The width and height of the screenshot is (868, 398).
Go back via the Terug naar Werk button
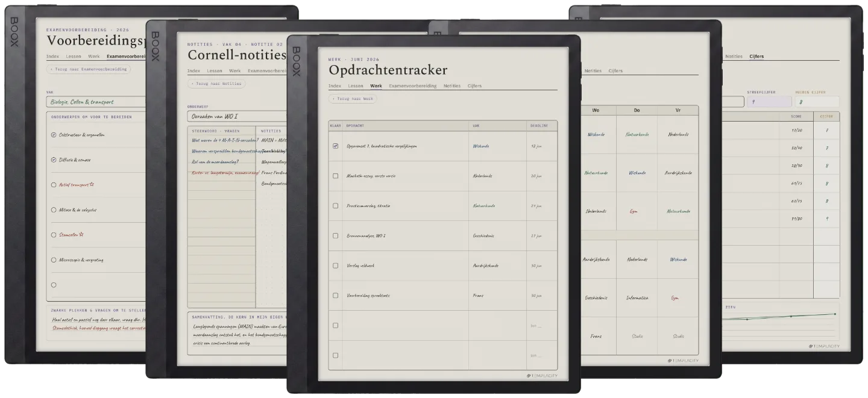tap(353, 98)
